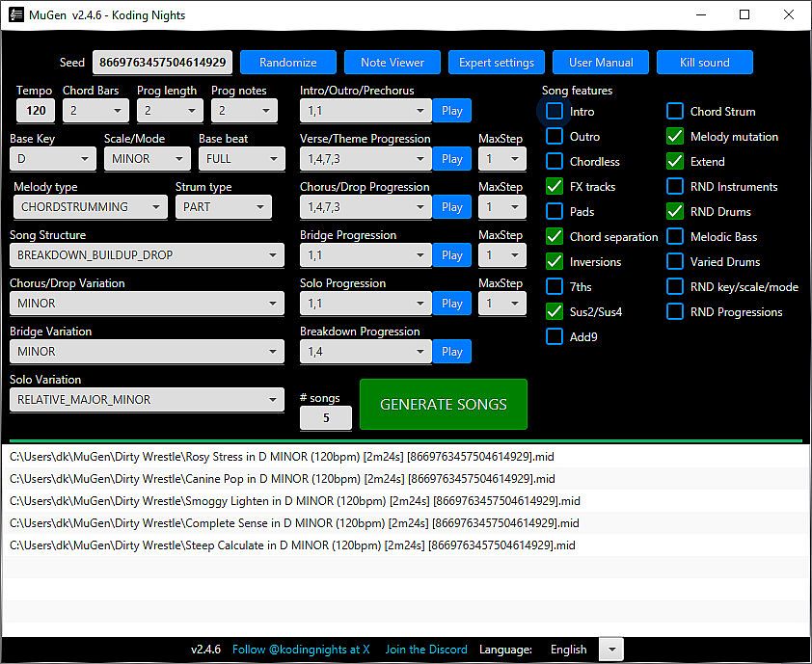Click the Join the Discord link
The image size is (812, 664).
click(x=426, y=650)
